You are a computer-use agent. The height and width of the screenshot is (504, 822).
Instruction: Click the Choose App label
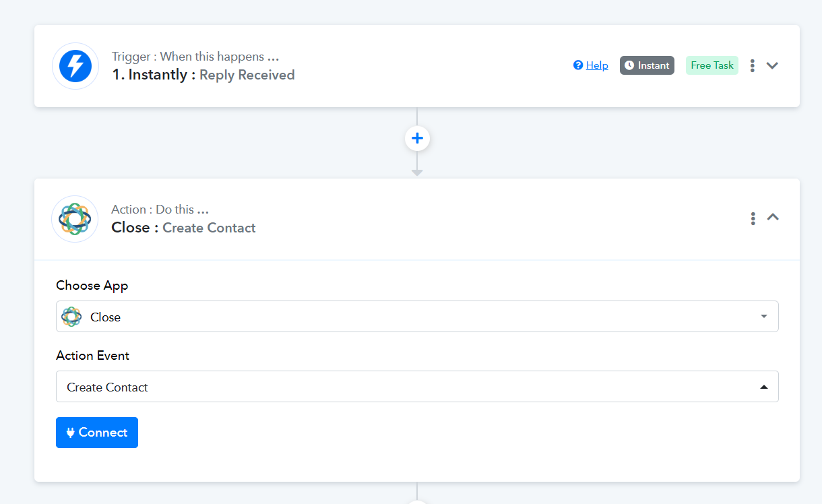click(92, 286)
